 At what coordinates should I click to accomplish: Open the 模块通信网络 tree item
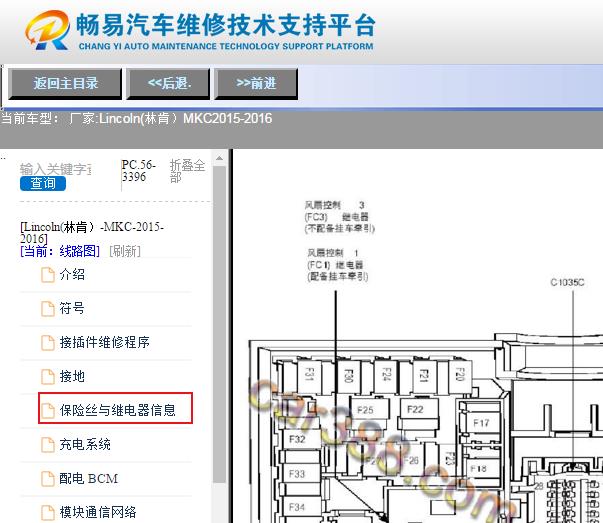point(98,512)
